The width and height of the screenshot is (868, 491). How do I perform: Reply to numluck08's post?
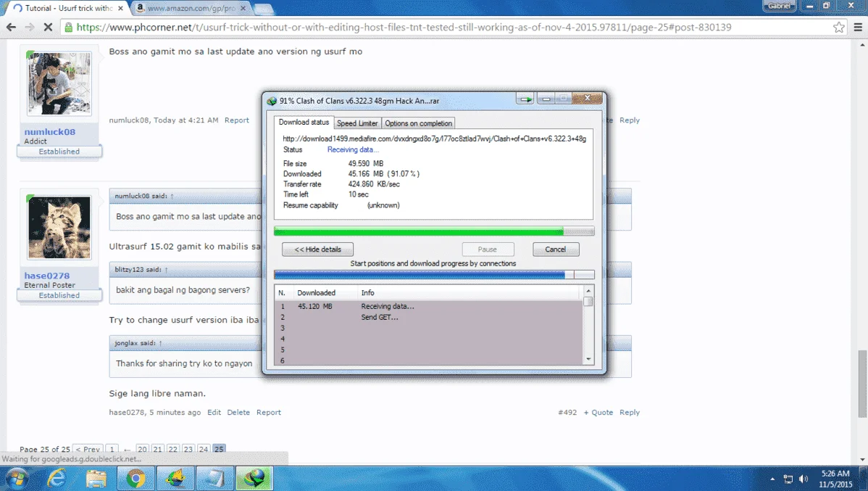pyautogui.click(x=630, y=120)
